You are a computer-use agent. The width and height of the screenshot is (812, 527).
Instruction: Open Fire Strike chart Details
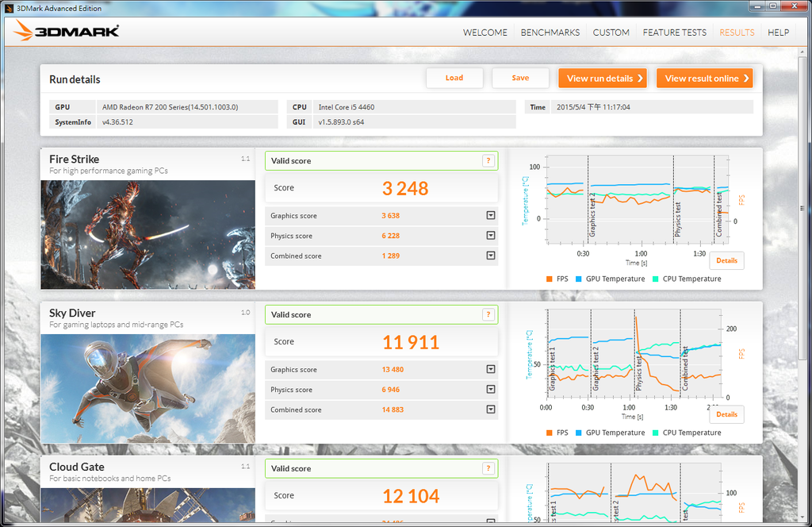pos(726,260)
